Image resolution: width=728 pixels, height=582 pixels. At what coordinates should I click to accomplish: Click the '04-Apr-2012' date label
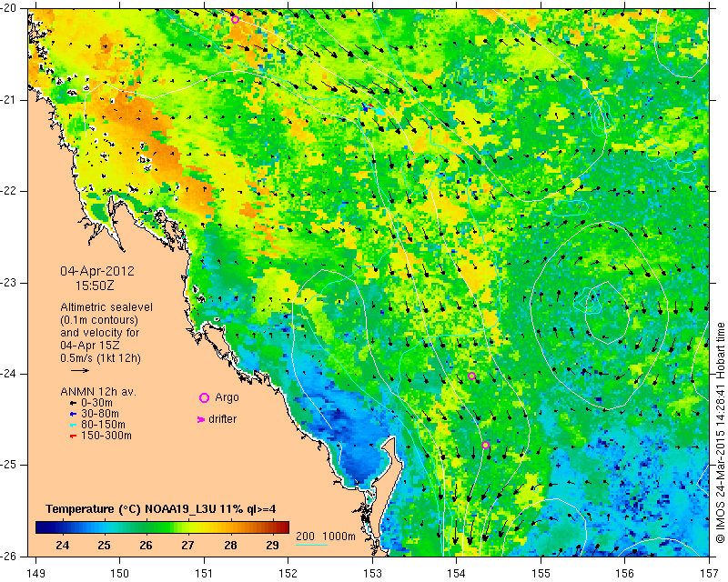97,271
